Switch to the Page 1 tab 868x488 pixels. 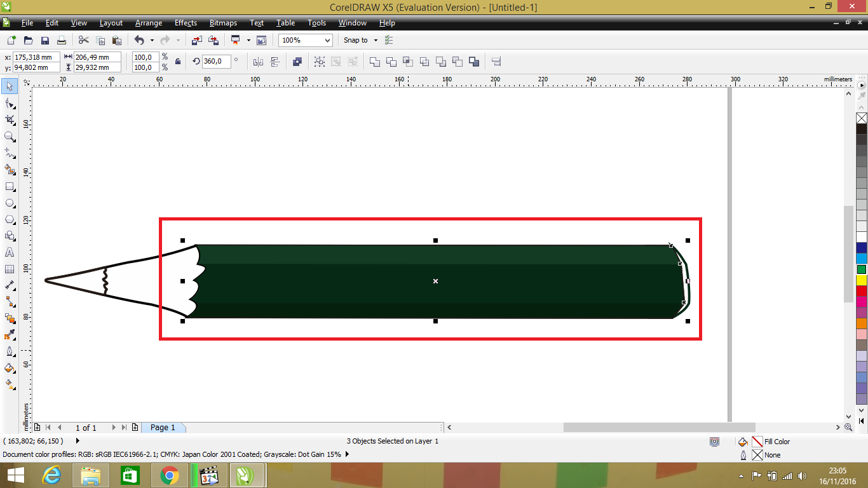tap(163, 427)
